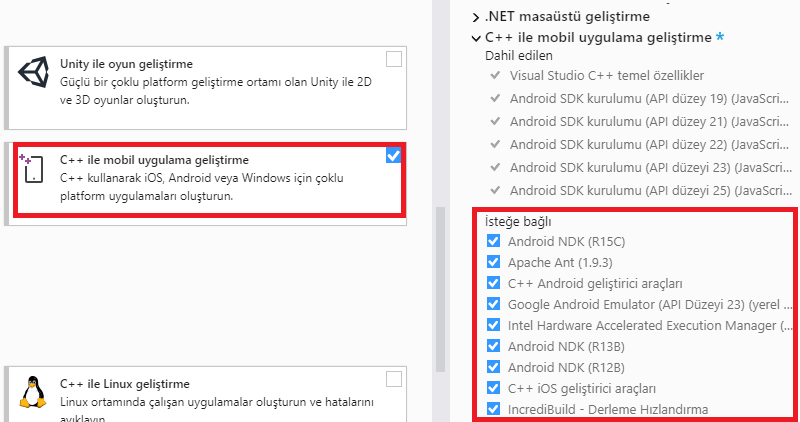Uncheck Android NDK (R15C) option
Screen dimensions: 800x422
493,242
